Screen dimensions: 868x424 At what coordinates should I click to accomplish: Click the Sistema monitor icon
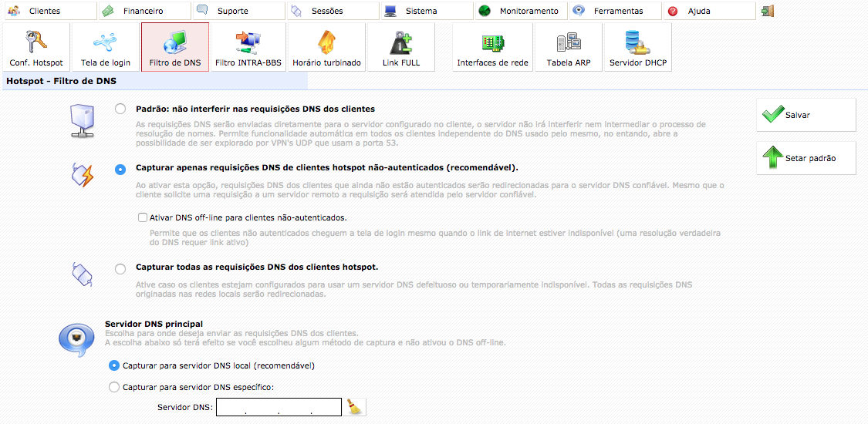(x=391, y=11)
